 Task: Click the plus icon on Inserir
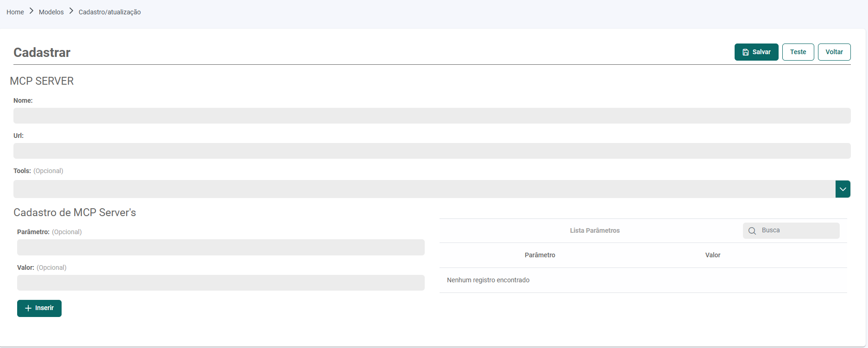[x=28, y=308]
